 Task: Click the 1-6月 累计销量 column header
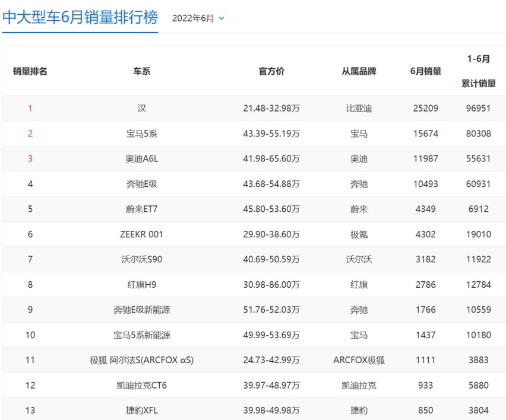[478, 71]
